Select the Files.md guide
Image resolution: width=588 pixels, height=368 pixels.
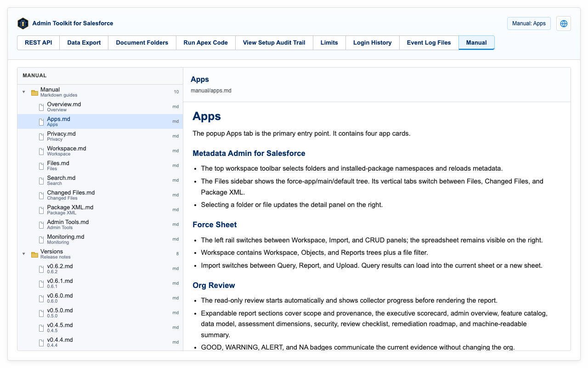[x=100, y=166]
